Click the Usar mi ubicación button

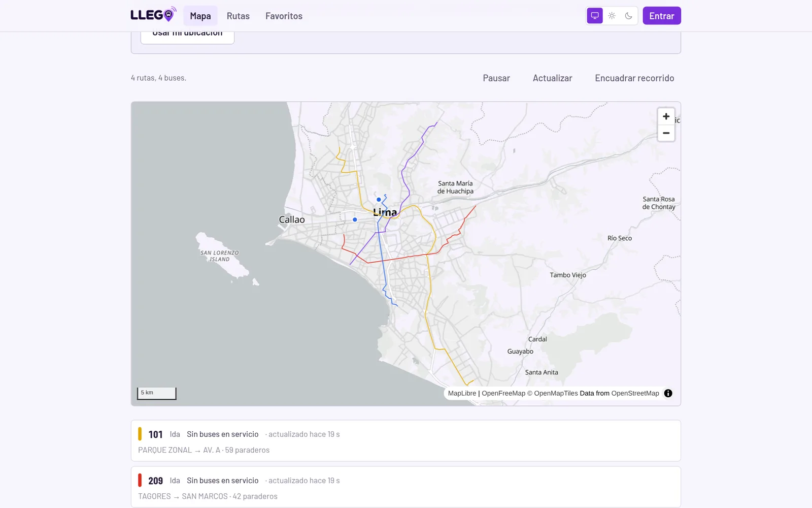click(187, 36)
